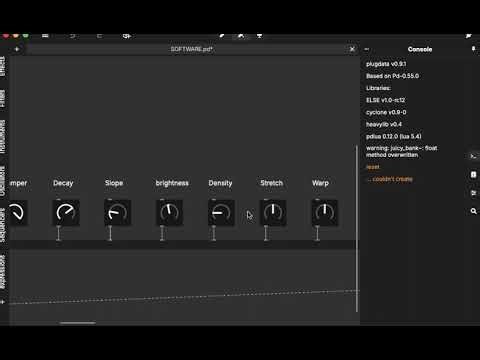
Task: Click the Console panel title
Action: (420, 49)
